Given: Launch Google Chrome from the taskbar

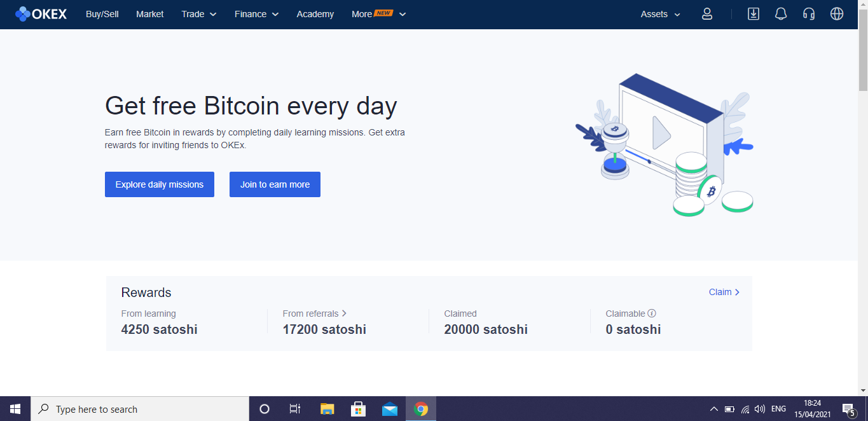Looking at the screenshot, I should point(421,408).
